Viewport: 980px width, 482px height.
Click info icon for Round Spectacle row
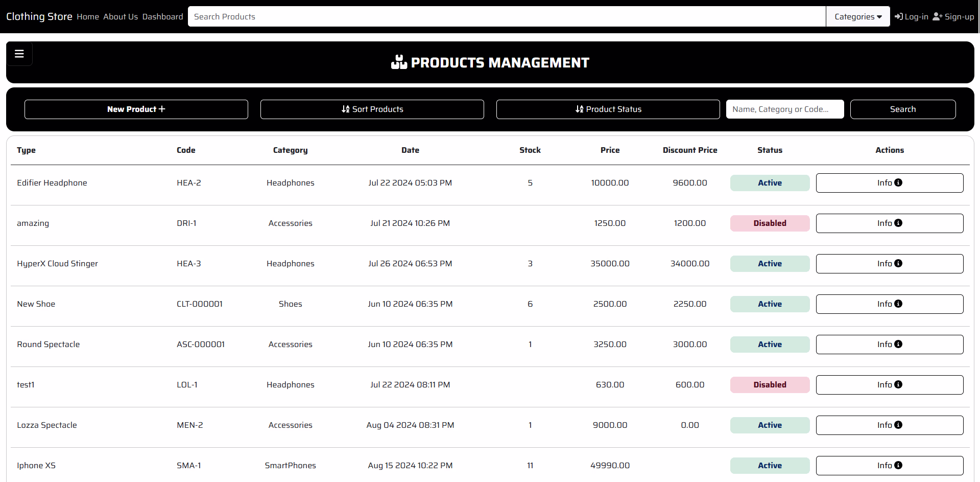click(x=898, y=344)
